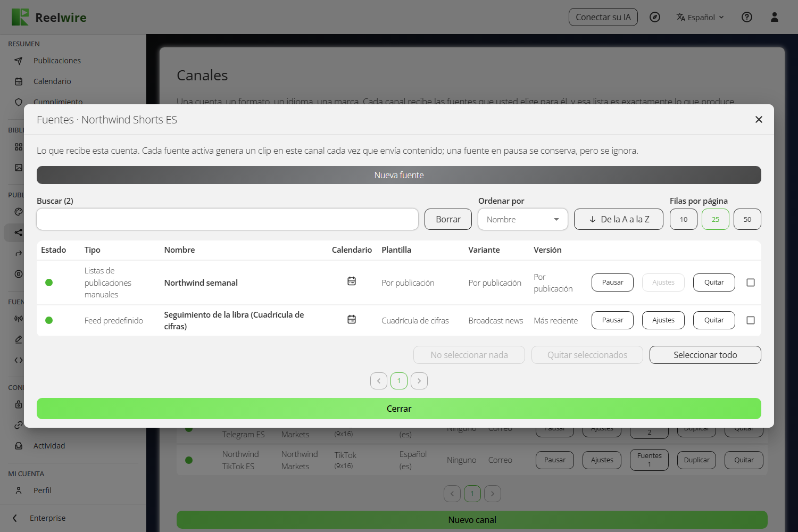Image resolution: width=798 pixels, height=532 pixels.
Task: Click Nuevo canal in the Canales page
Action: [472, 520]
